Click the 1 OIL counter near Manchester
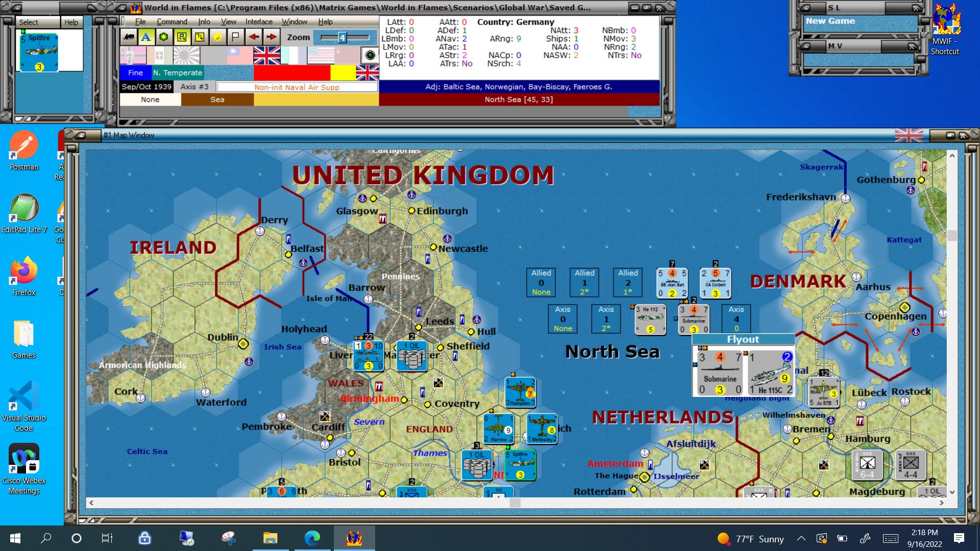 [412, 356]
